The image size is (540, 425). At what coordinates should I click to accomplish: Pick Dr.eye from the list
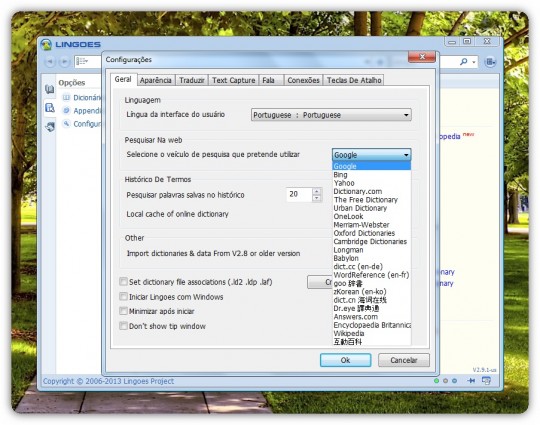(x=372, y=308)
